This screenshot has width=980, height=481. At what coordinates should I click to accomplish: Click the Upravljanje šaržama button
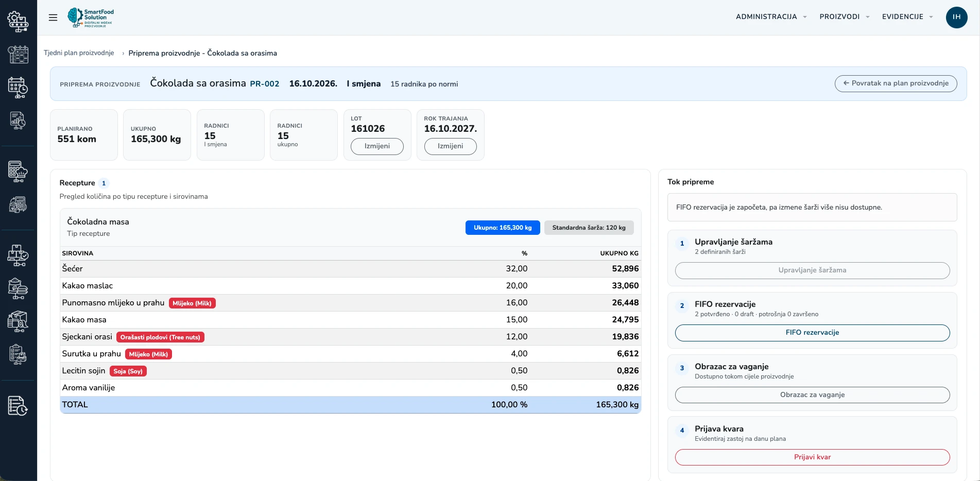point(812,270)
